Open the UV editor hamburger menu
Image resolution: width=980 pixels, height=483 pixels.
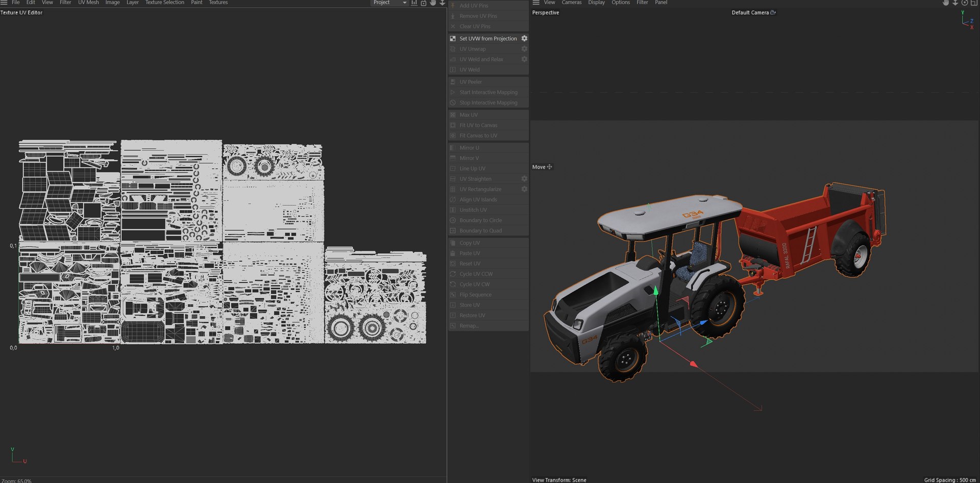click(4, 3)
